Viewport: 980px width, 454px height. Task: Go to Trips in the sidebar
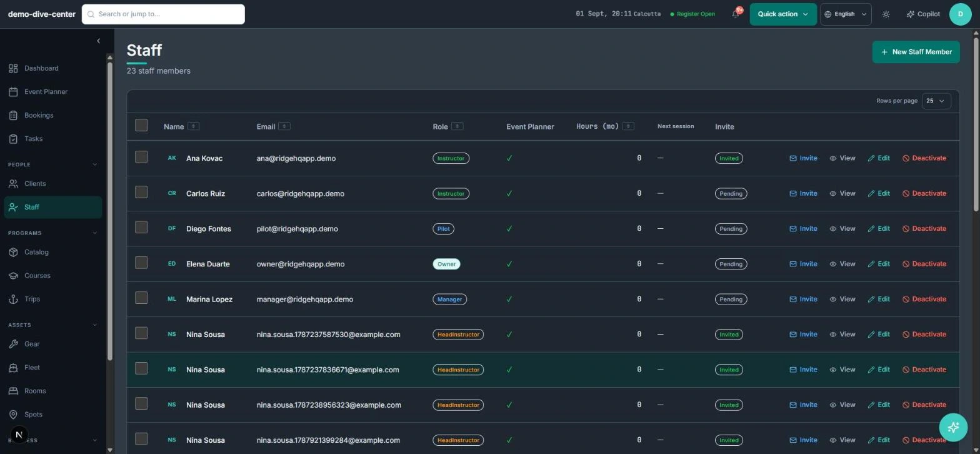pos(53,299)
